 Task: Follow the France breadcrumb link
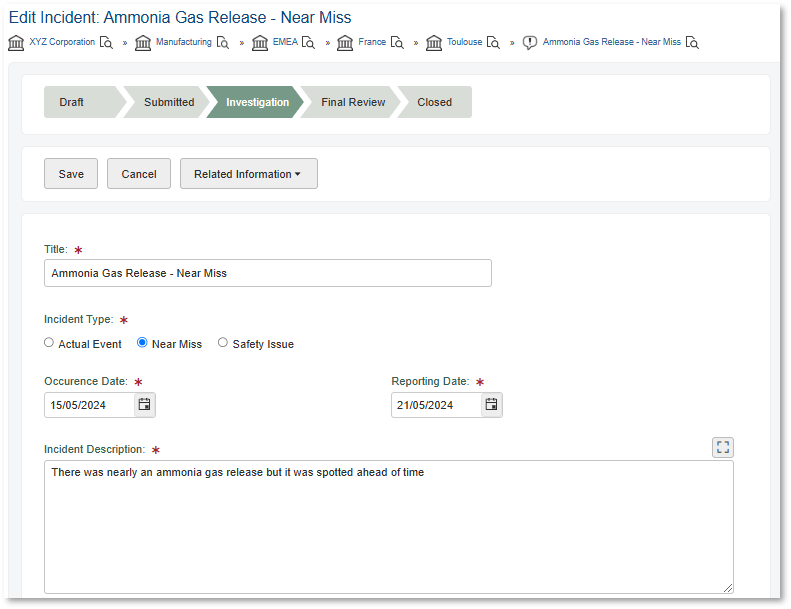point(372,42)
